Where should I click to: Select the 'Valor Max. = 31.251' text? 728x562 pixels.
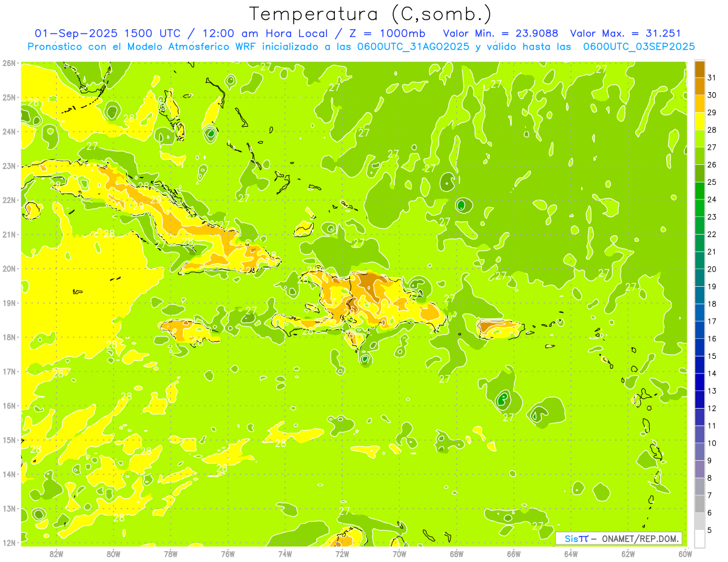[x=626, y=33]
